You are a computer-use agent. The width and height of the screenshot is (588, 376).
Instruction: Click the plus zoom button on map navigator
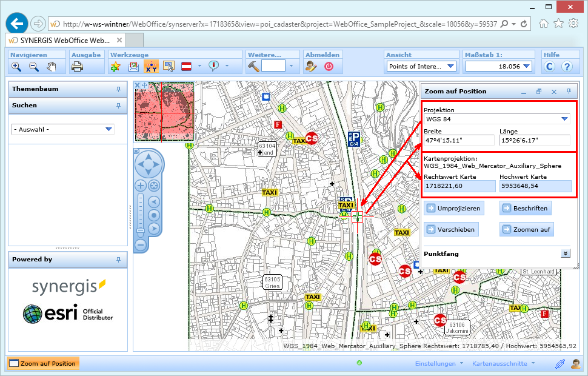click(x=140, y=186)
